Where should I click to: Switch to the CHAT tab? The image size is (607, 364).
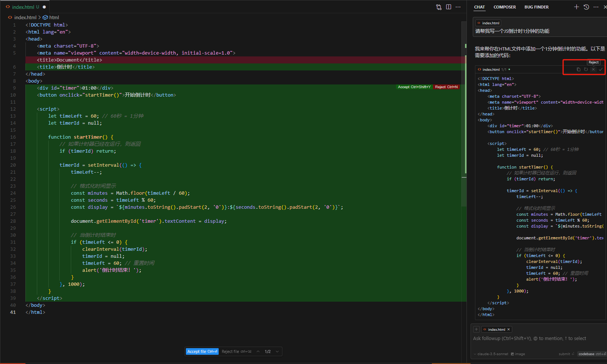479,7
